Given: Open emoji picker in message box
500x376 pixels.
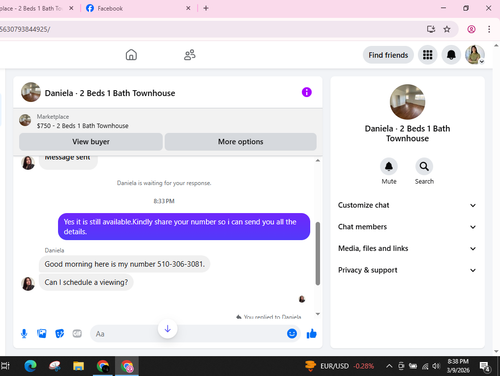Looking at the screenshot, I should coord(292,333).
